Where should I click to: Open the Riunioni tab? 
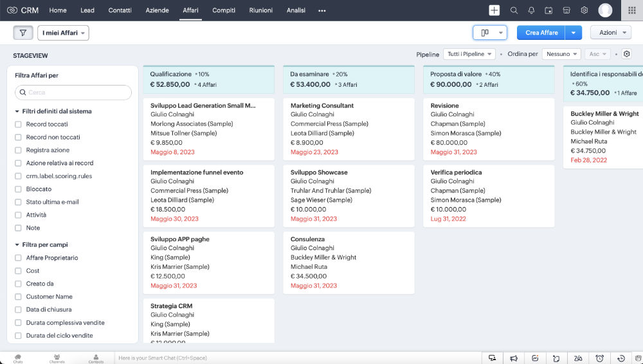tap(261, 10)
